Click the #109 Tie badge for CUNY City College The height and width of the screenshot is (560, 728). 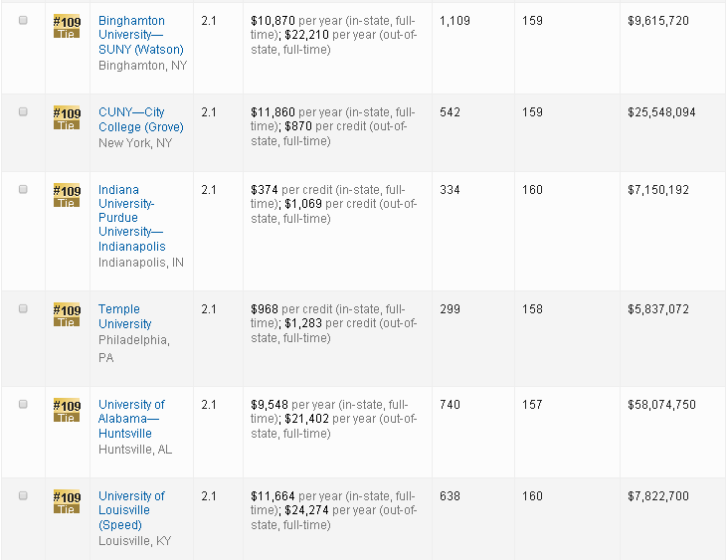pos(67,117)
